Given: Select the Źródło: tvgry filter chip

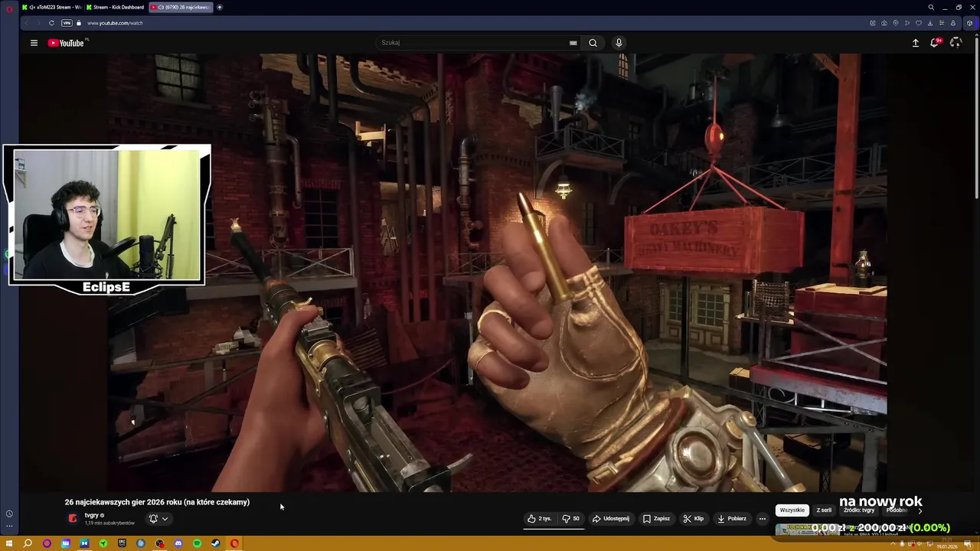Looking at the screenshot, I should 858,510.
